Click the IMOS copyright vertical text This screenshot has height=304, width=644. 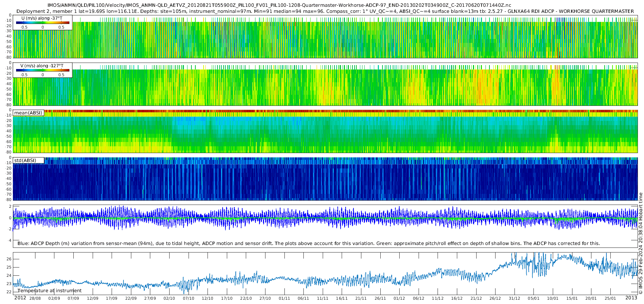click(x=640, y=244)
